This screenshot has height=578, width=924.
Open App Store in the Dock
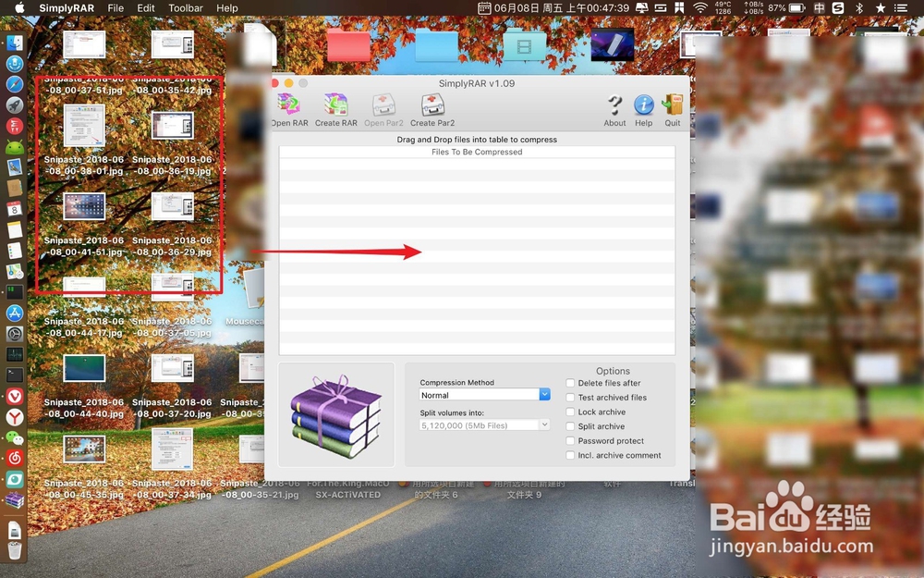[15, 314]
